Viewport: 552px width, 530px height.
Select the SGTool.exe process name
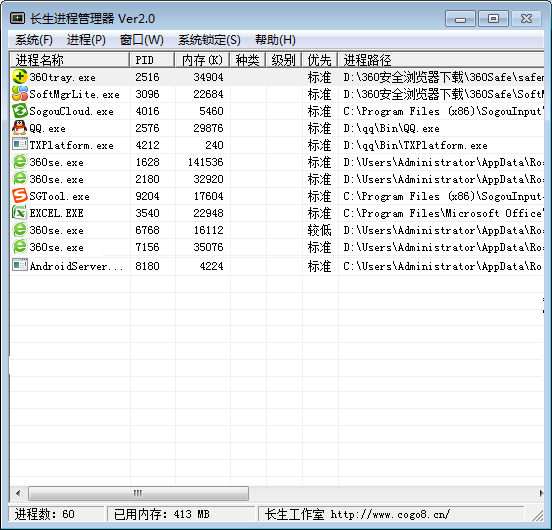click(x=59, y=196)
